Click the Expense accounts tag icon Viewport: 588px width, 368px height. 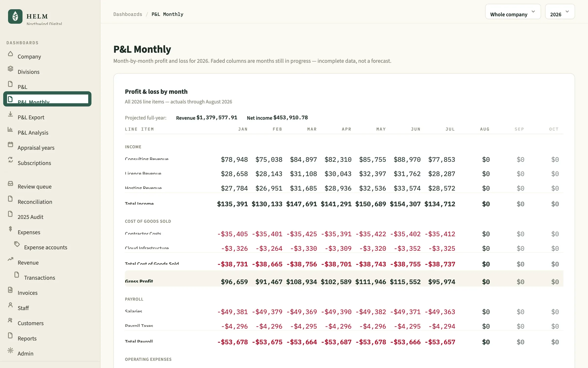(x=17, y=244)
